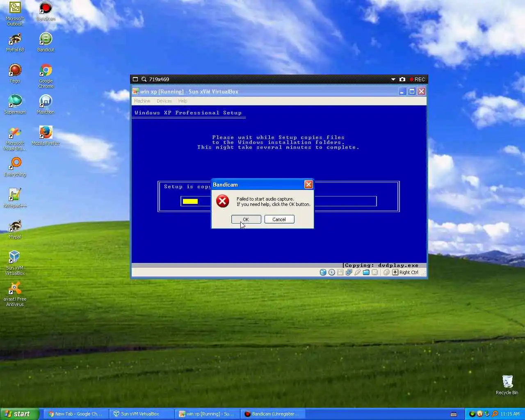Click the orange shield tray icon
This screenshot has height=420, width=525.
480,414
